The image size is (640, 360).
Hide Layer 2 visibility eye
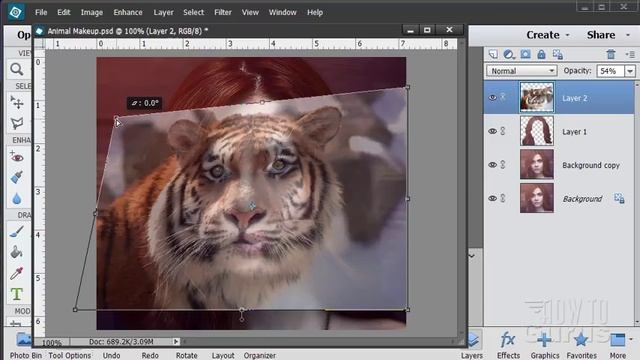[x=493, y=98]
